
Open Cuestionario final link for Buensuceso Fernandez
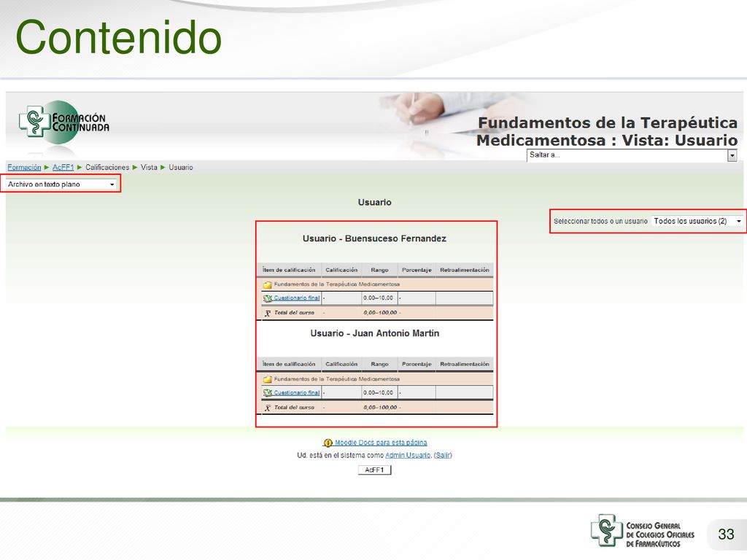[296, 298]
